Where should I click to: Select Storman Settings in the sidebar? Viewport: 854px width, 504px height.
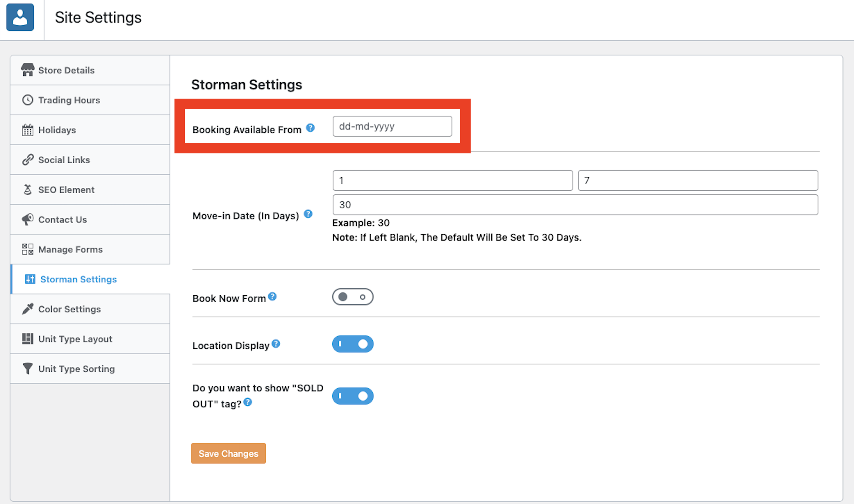(78, 279)
